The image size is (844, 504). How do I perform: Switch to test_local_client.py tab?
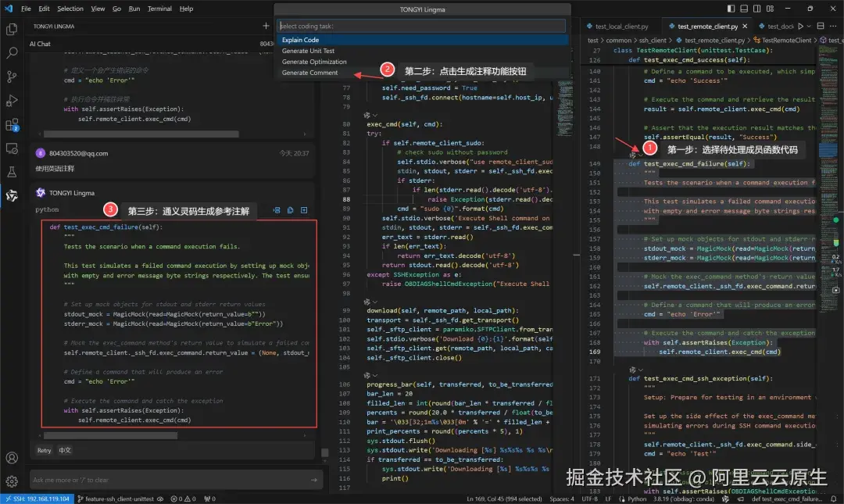coord(621,27)
